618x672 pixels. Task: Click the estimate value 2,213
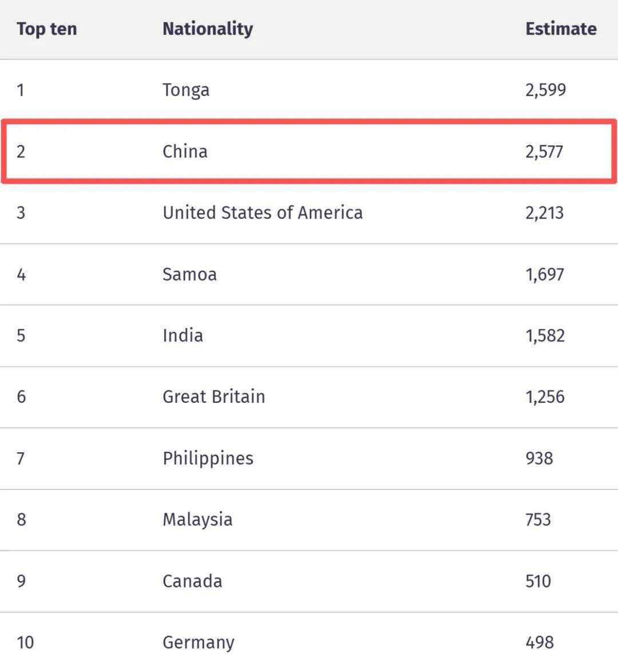click(x=544, y=213)
